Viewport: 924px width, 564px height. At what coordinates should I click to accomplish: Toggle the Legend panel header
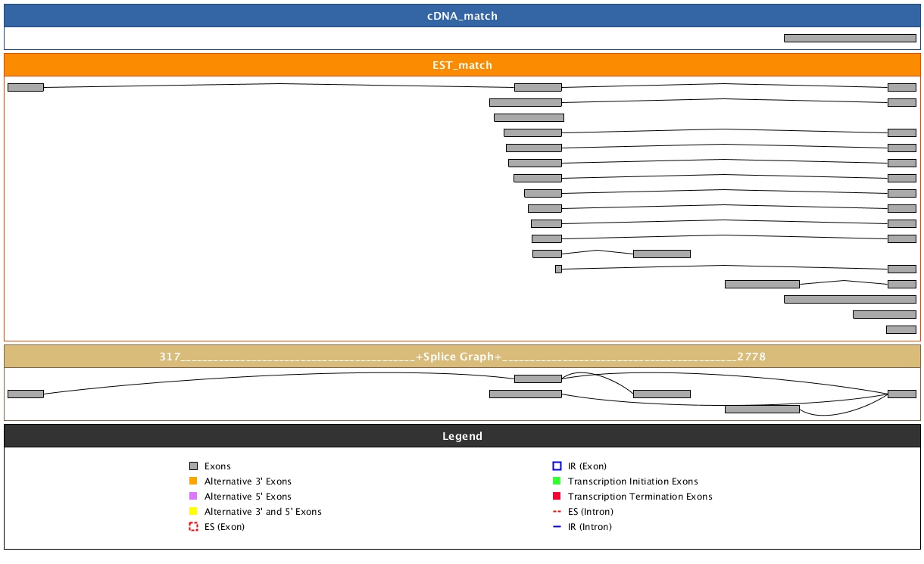tap(462, 436)
